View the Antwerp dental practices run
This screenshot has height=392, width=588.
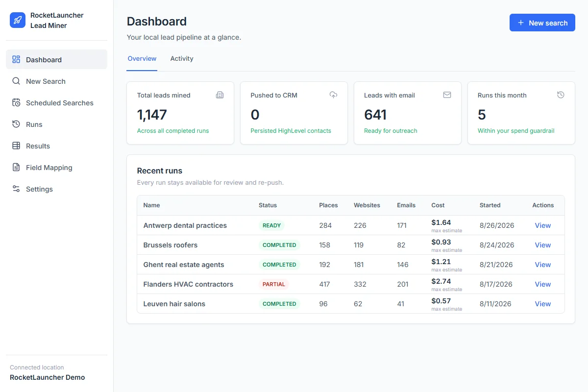[x=542, y=225]
